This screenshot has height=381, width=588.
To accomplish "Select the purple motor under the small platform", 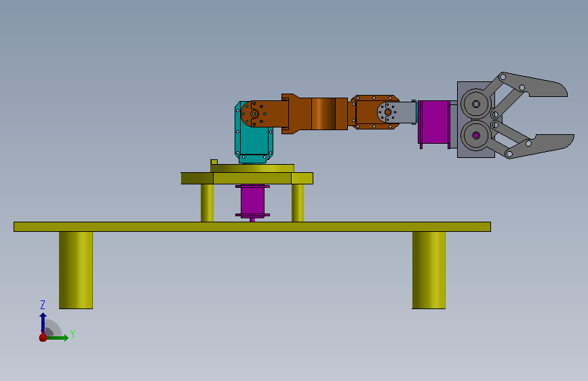I will click(252, 201).
